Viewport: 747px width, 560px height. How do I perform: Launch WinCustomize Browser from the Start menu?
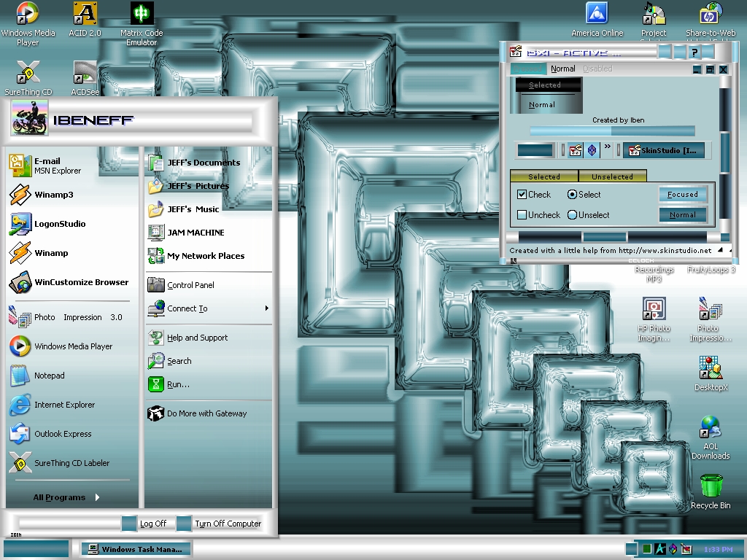click(69, 282)
